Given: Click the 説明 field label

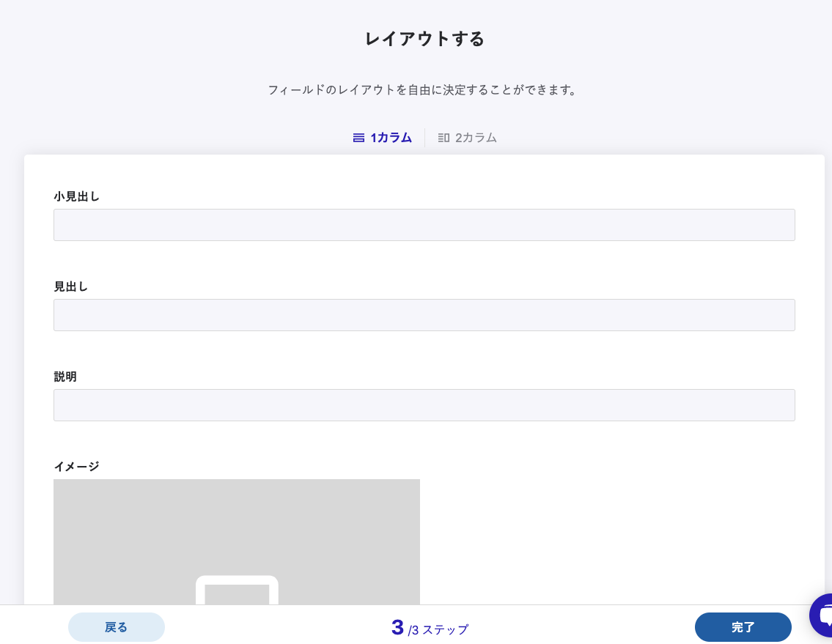Looking at the screenshot, I should coord(65,377).
